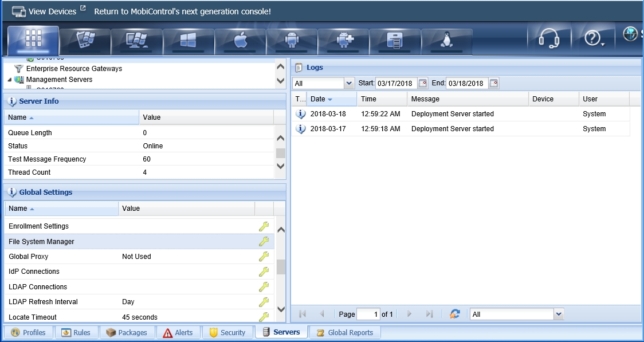This screenshot has height=342, width=644.
Task: Open Start date calendar picker icon
Action: pyautogui.click(x=423, y=84)
